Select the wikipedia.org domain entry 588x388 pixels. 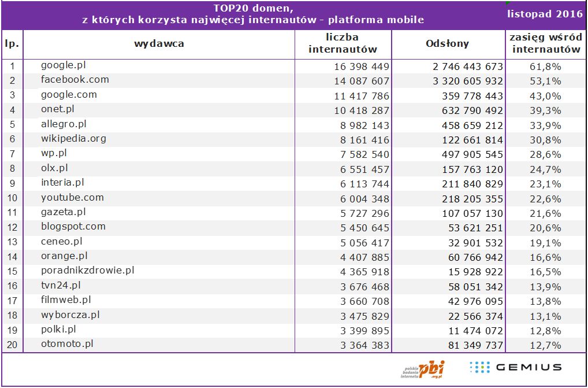(73, 138)
